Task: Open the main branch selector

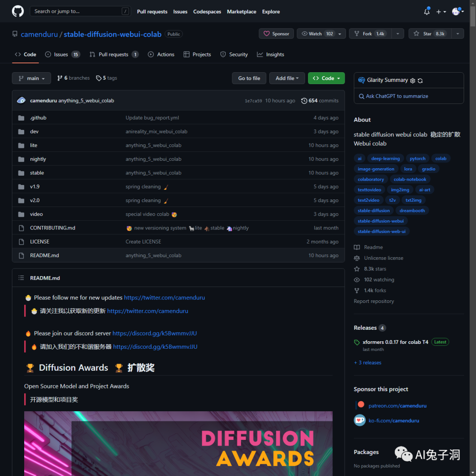Action: point(31,78)
